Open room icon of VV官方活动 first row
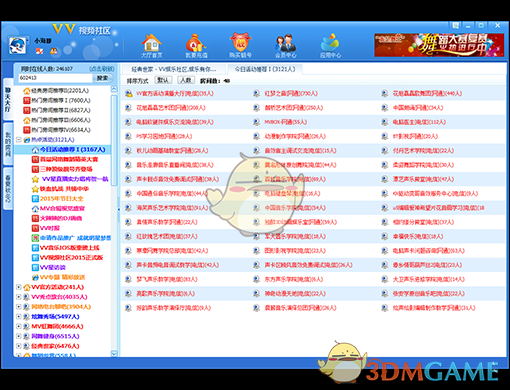 click(x=128, y=93)
